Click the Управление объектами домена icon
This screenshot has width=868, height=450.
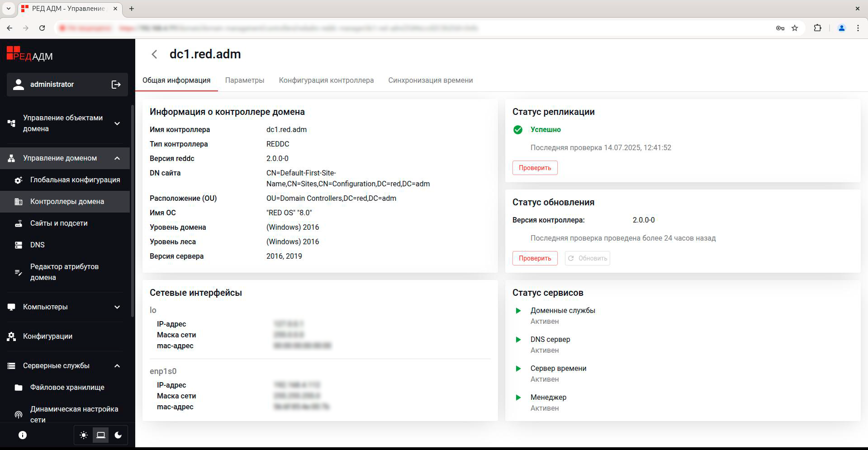coord(12,123)
